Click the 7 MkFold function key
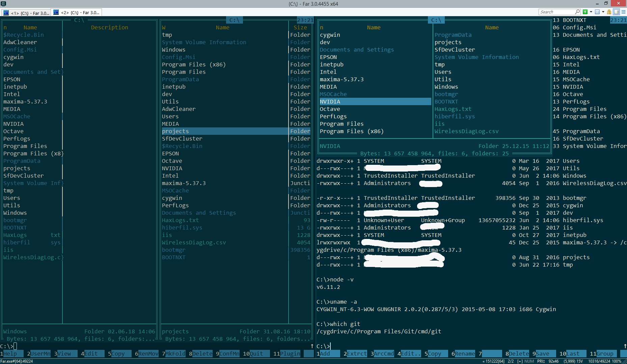This screenshot has width=627, height=364. (174, 354)
